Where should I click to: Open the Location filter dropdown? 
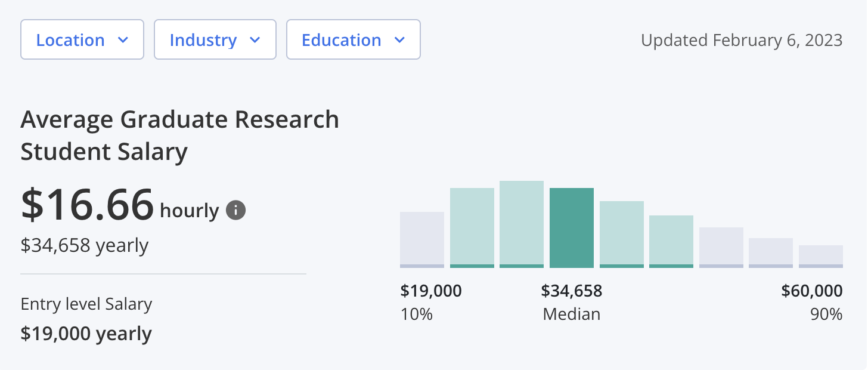click(x=82, y=40)
